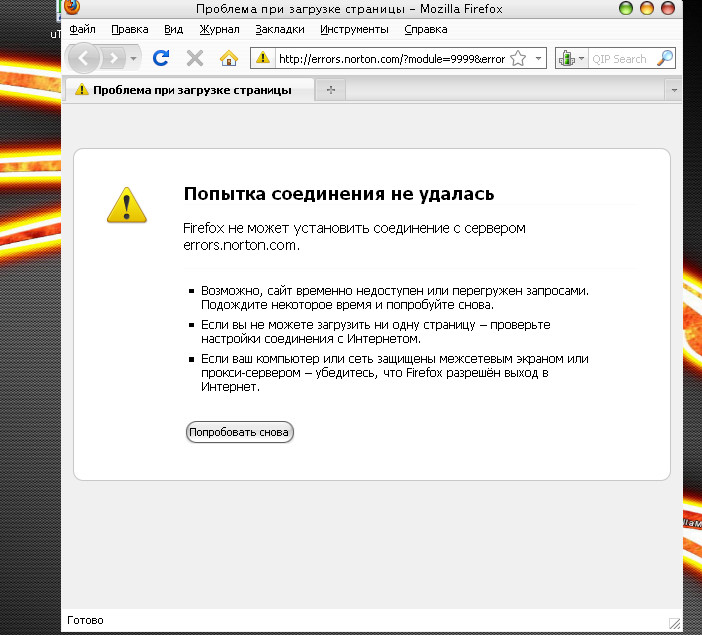Click the heading Попытка соединения не удалась
This screenshot has height=635, width=702.
coord(339,194)
